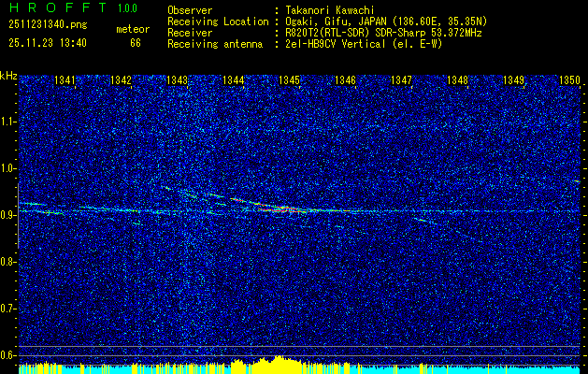The image size is (588, 374).
Task: Click the date stamp 25.11.23 13:40
Action: (x=48, y=43)
